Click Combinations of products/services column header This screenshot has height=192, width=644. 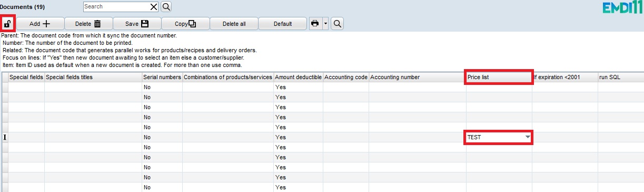tap(228, 77)
